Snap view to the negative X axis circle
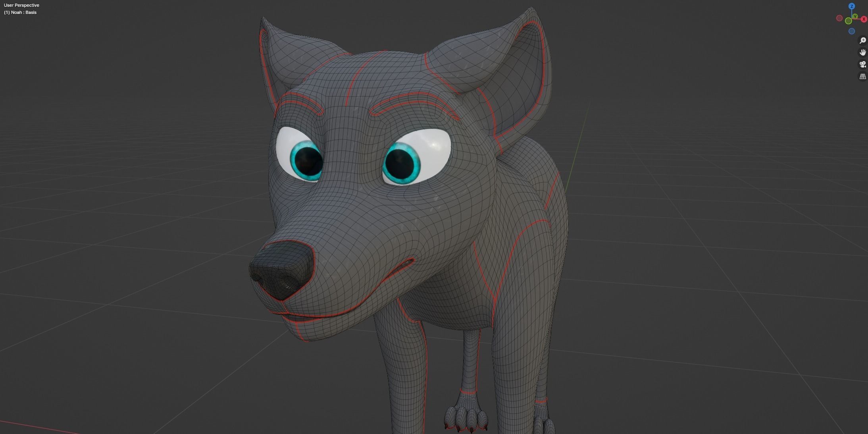The width and height of the screenshot is (868, 434). point(839,18)
